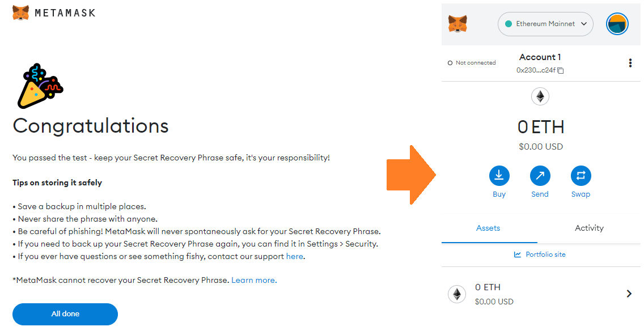Select the Send icon
This screenshot has height=335, width=644.
(540, 176)
